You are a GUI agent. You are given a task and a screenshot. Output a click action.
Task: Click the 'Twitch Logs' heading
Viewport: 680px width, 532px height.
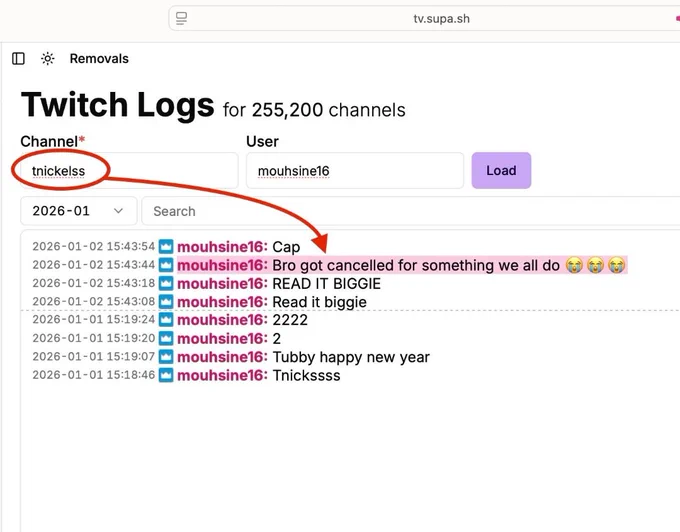click(x=118, y=105)
